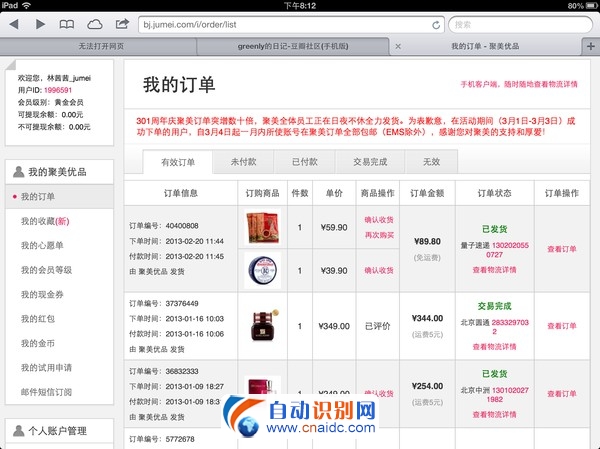Viewport: 600px width, 449px height.
Task: Open 我的订单 in the sidebar
Action: [x=59, y=197]
